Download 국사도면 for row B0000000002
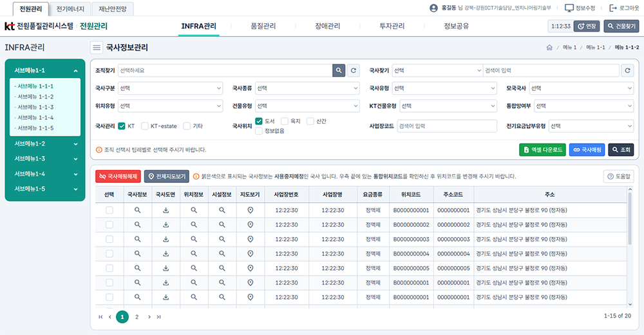This screenshot has height=335, width=644. [166, 224]
